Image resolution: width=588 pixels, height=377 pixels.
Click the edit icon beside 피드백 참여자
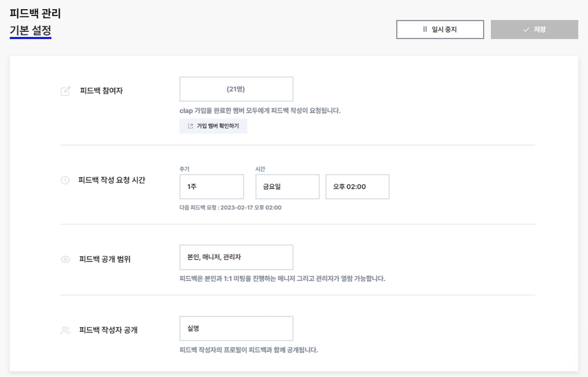click(x=65, y=91)
